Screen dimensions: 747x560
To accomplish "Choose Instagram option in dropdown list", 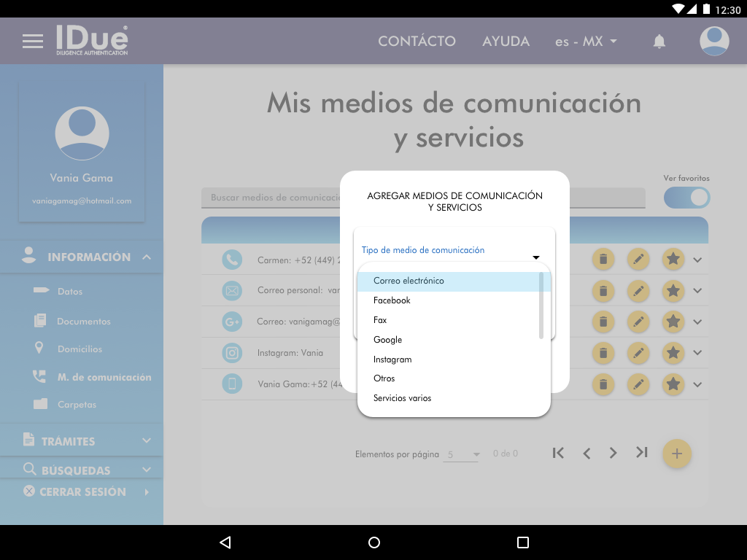I will pos(392,359).
